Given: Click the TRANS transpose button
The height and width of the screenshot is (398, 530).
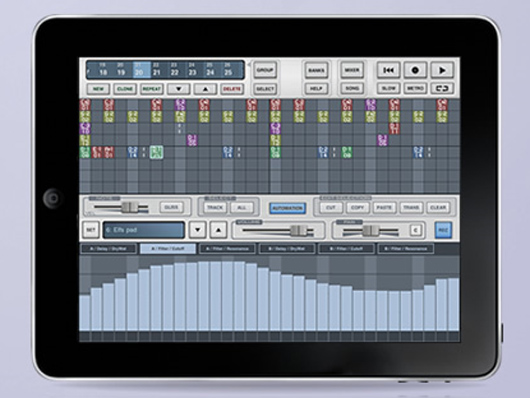Looking at the screenshot, I should [x=411, y=207].
